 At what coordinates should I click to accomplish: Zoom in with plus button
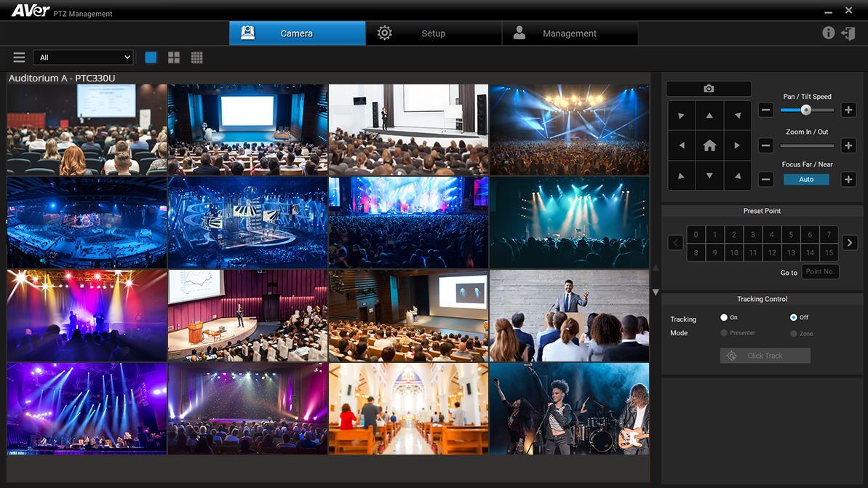[848, 145]
